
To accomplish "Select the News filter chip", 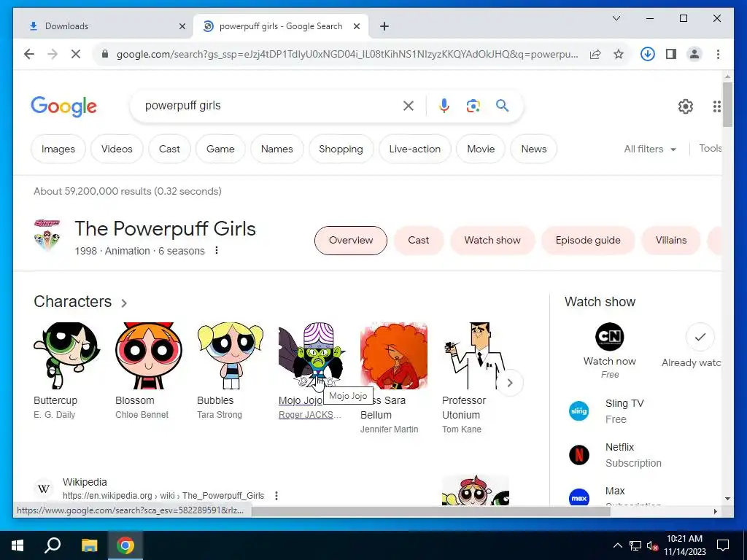I will [x=533, y=149].
